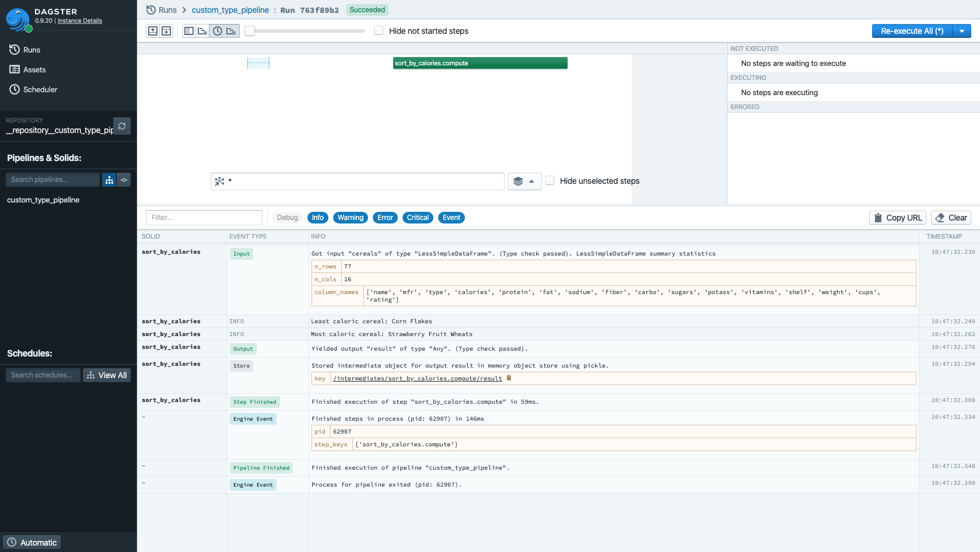Toggle Hide unselected steps checkbox

pos(549,180)
